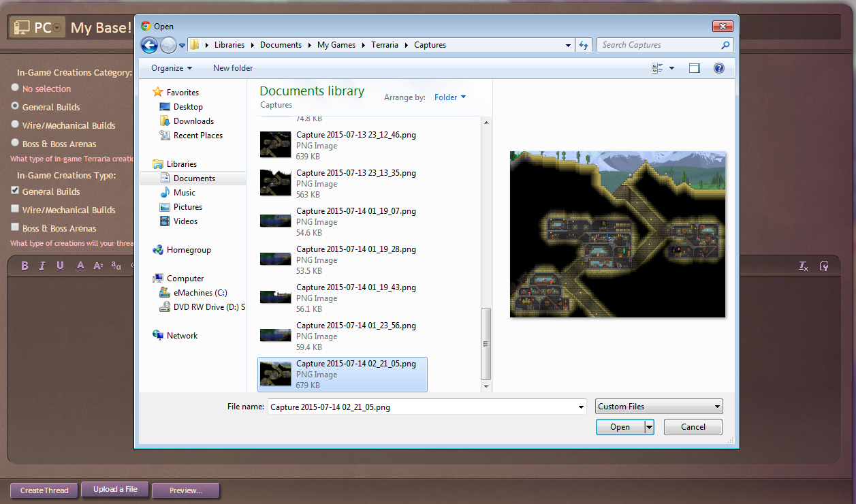Uncheck General Builds creations type checkbox
This screenshot has width=856, height=504.
(15, 191)
